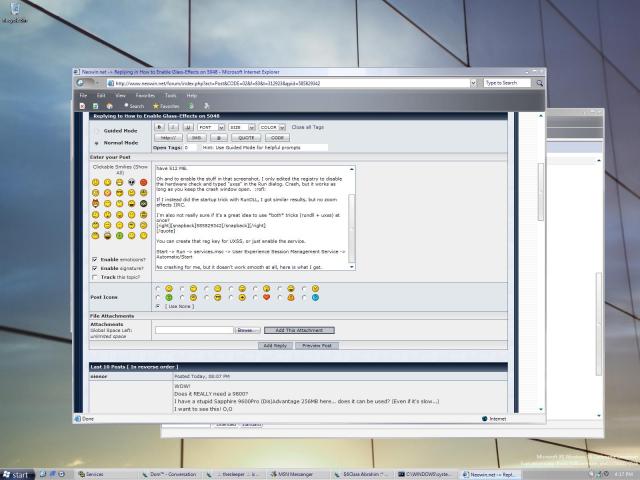
Task: Toggle the Enable signature checkbox
Action: 95,268
